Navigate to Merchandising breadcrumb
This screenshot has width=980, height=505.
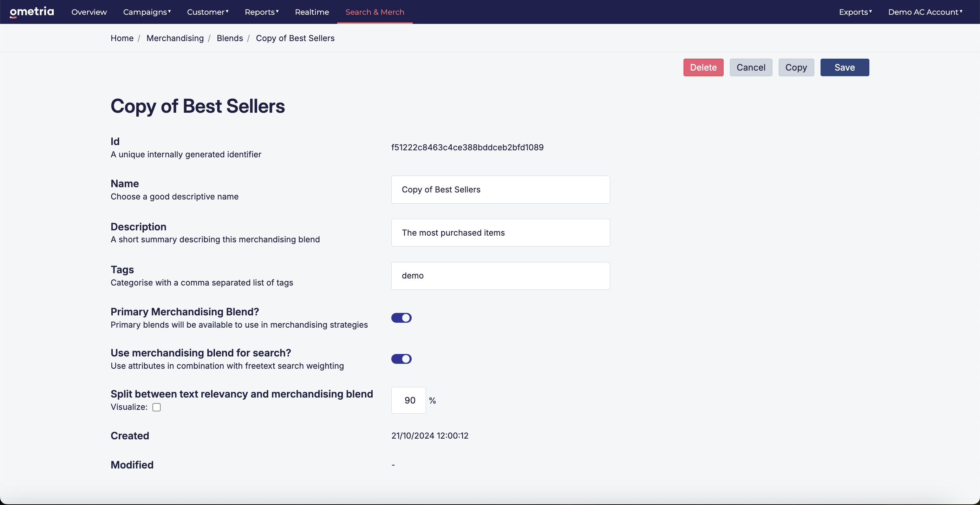175,38
